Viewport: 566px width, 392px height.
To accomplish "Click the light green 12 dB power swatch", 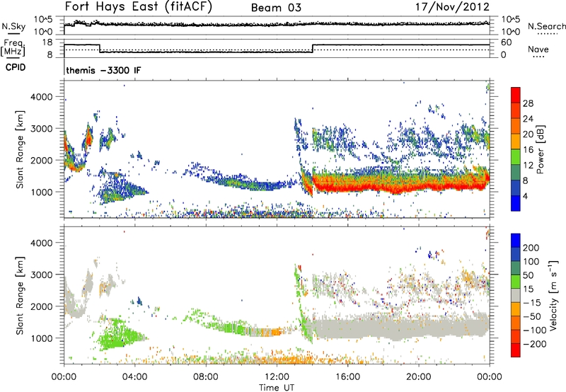I will tap(516, 157).
